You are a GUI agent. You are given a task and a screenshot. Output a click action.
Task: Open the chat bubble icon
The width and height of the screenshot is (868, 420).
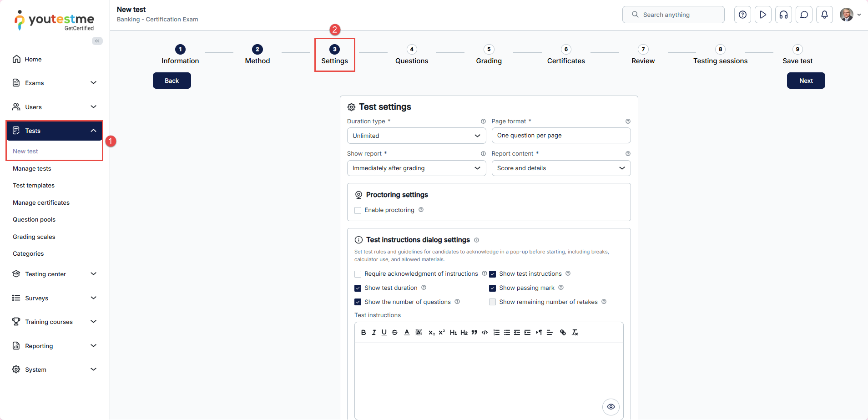pos(804,15)
